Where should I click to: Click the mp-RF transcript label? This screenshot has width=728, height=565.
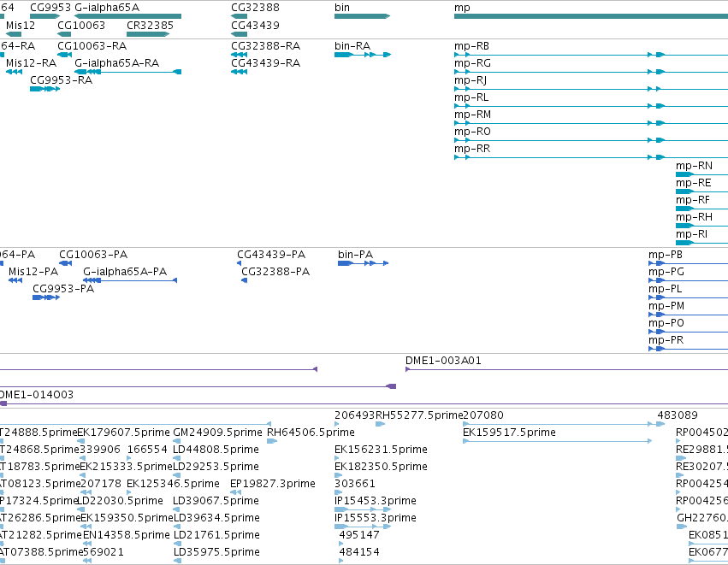coord(693,200)
